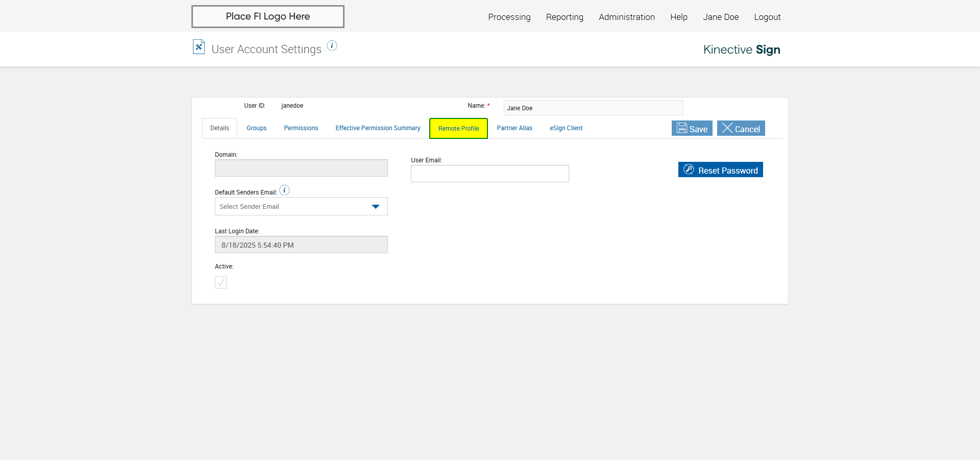The image size is (980, 460).
Task: Click the User Account Settings page icon
Action: (x=199, y=47)
